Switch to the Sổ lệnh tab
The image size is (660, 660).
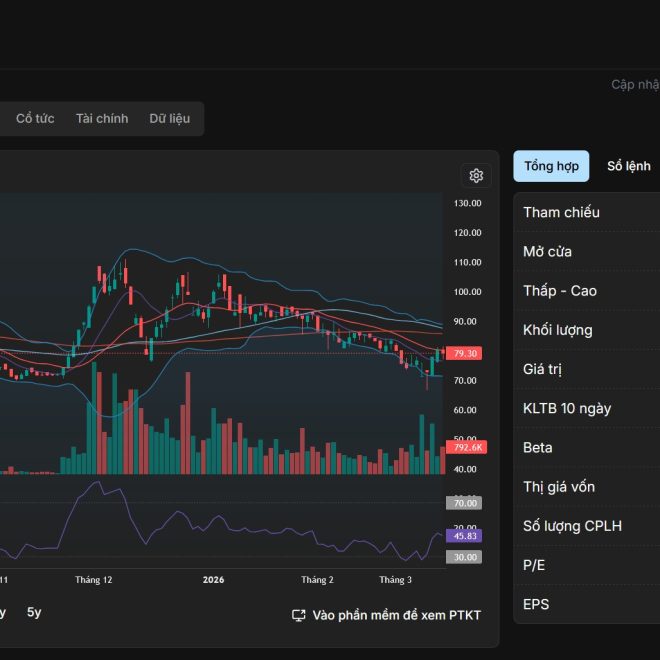628,166
